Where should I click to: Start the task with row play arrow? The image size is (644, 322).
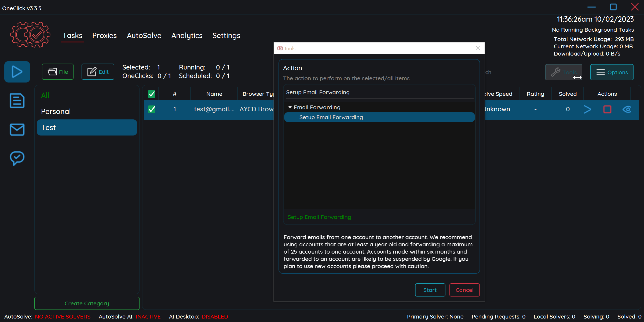coord(587,109)
